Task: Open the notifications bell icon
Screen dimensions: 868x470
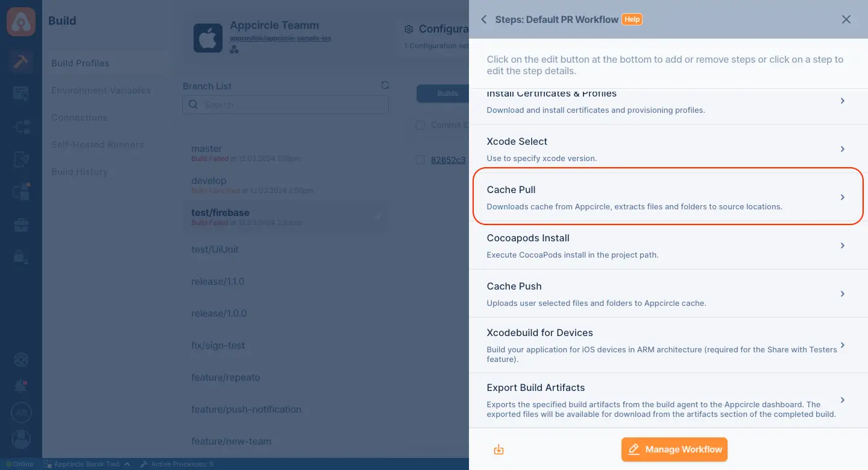Action: 21,386
